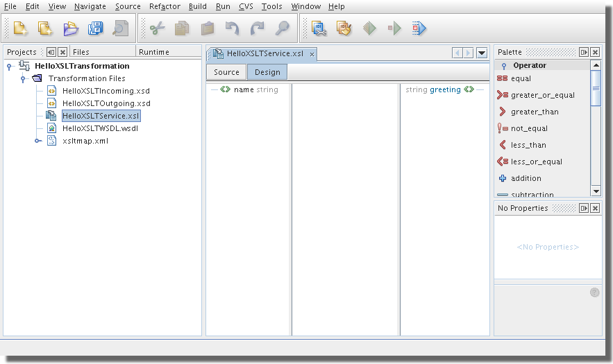Click the magnifier over page icon after Save All
The height and width of the screenshot is (364, 613).
(x=120, y=28)
